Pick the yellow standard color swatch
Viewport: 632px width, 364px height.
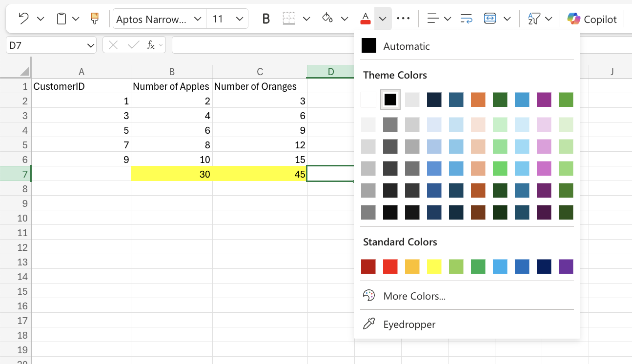click(x=434, y=266)
